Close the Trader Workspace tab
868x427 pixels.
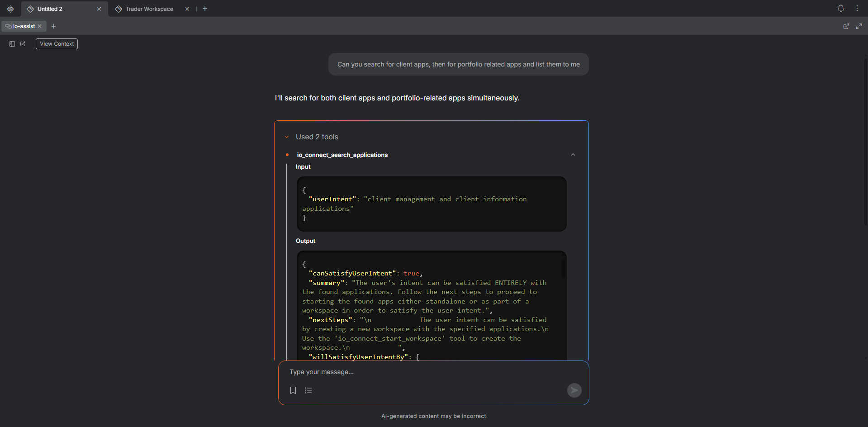[187, 9]
